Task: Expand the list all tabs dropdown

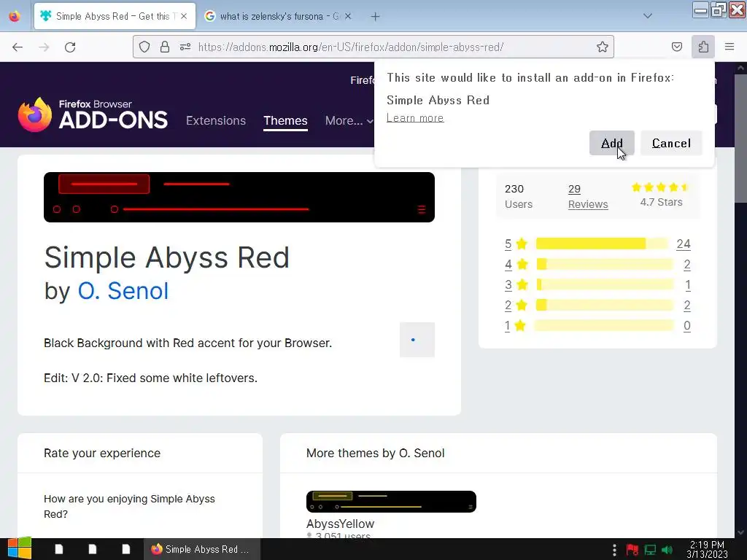Action: tap(648, 16)
